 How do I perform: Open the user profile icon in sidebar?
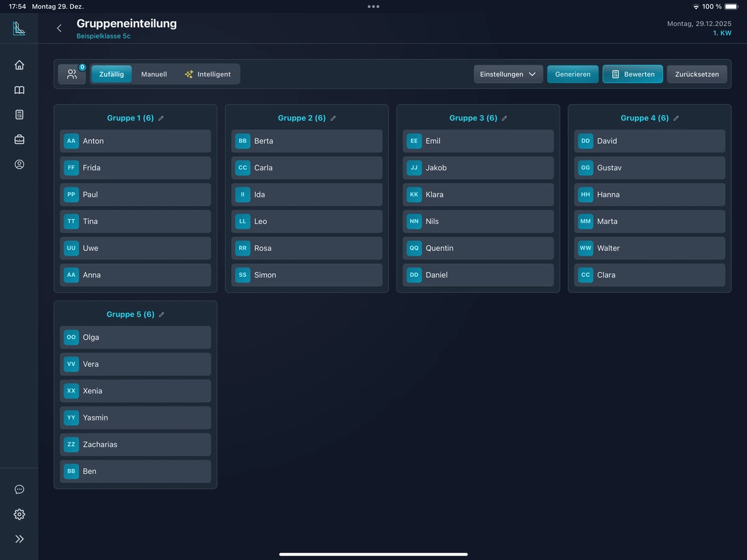pyautogui.click(x=19, y=164)
